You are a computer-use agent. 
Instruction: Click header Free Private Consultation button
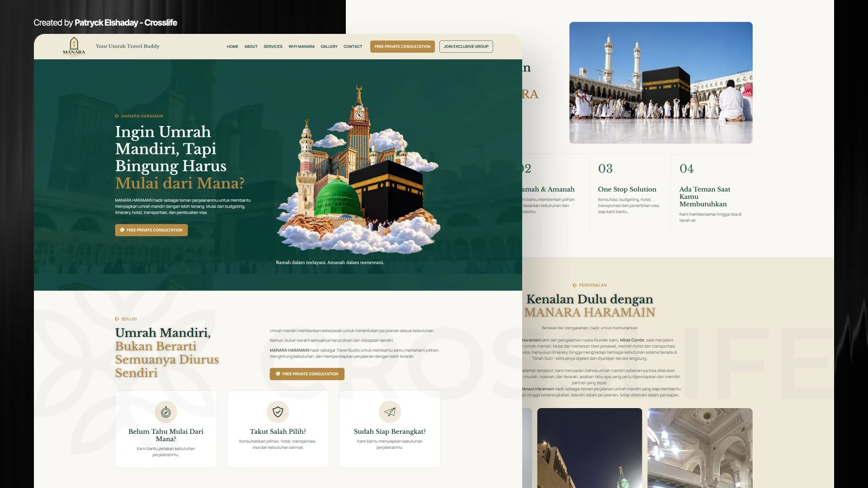tap(402, 47)
